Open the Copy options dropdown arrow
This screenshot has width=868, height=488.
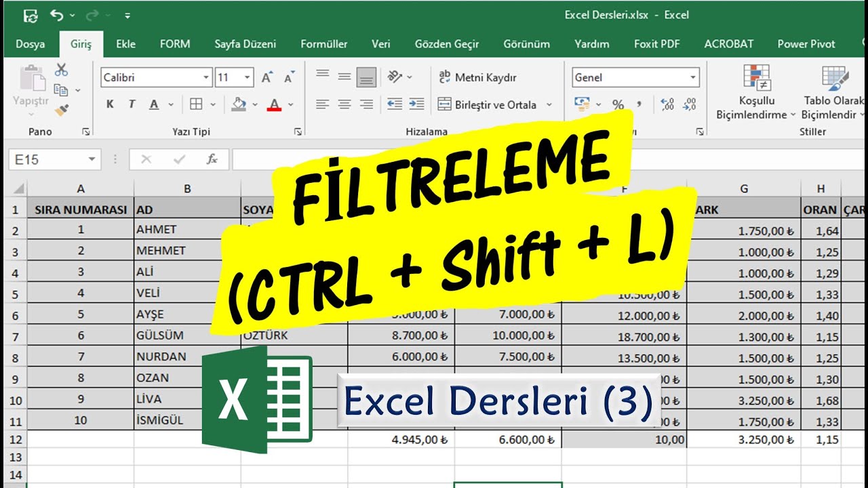click(78, 90)
